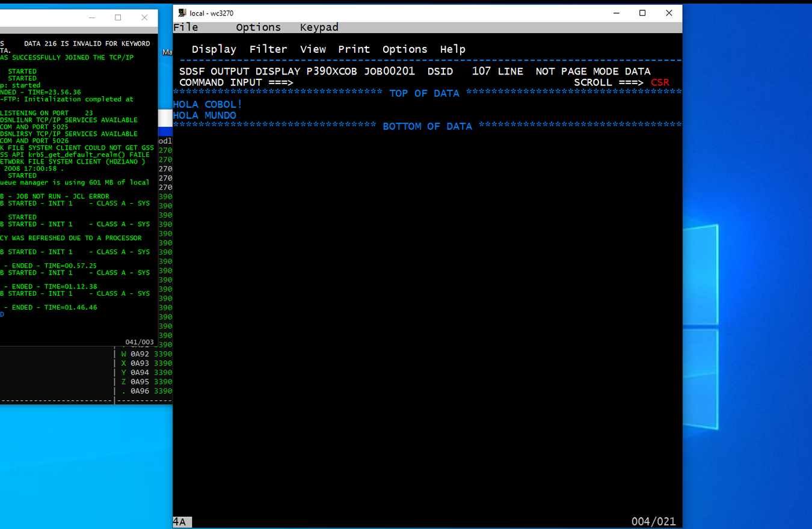Click the 4A status indicator at bottom
The width and height of the screenshot is (812, 529).
179,522
